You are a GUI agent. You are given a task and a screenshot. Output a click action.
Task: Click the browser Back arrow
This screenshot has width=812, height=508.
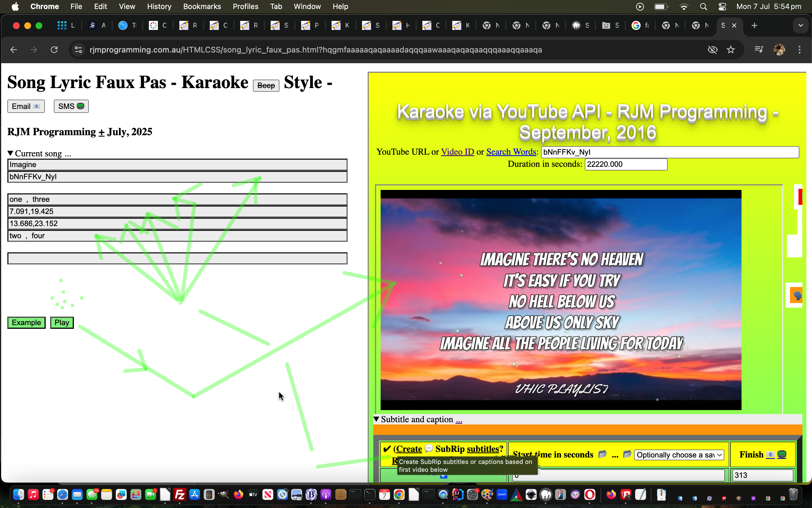pos(14,50)
